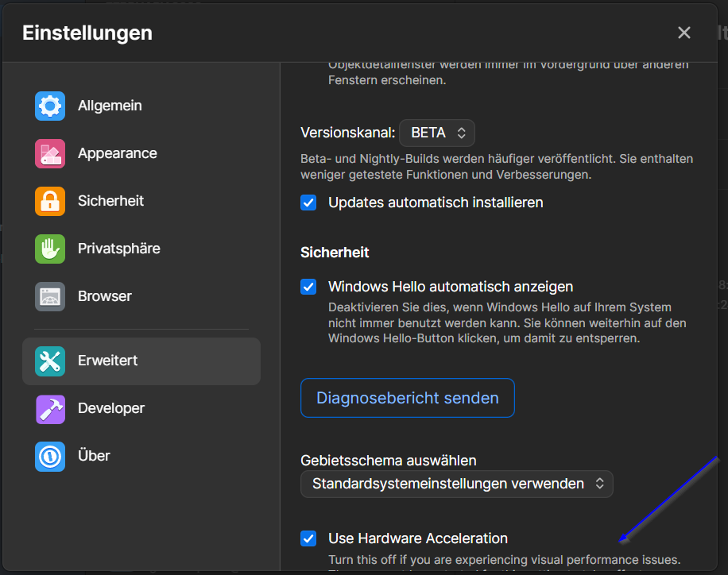Image resolution: width=728 pixels, height=575 pixels.
Task: Click the Erweitert tools icon
Action: (50, 361)
